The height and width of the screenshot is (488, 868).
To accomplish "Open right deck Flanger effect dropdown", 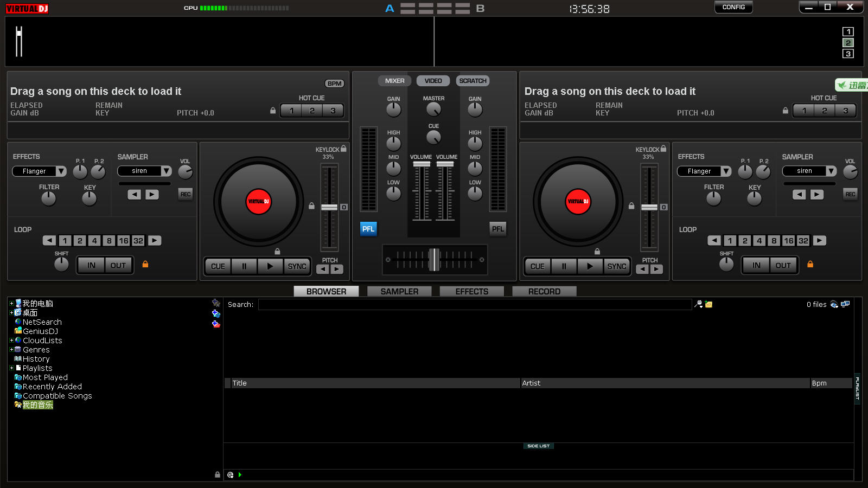I will click(726, 171).
